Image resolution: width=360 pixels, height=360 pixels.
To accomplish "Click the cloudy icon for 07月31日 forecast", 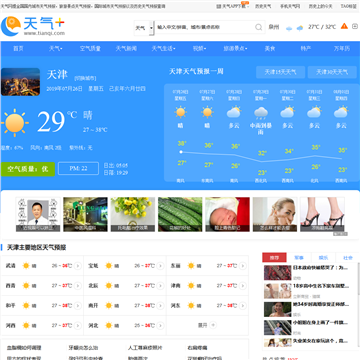I will 314,112.
